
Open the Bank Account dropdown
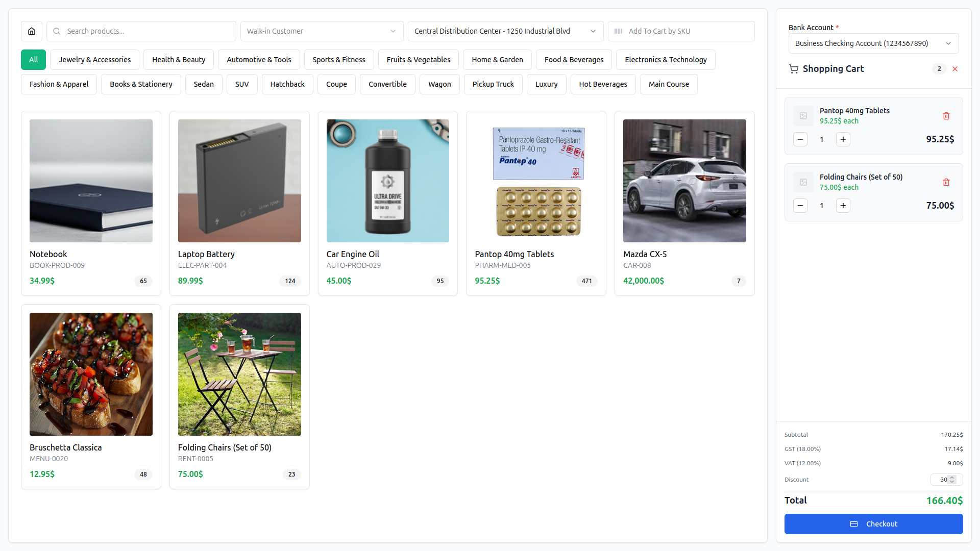(873, 43)
